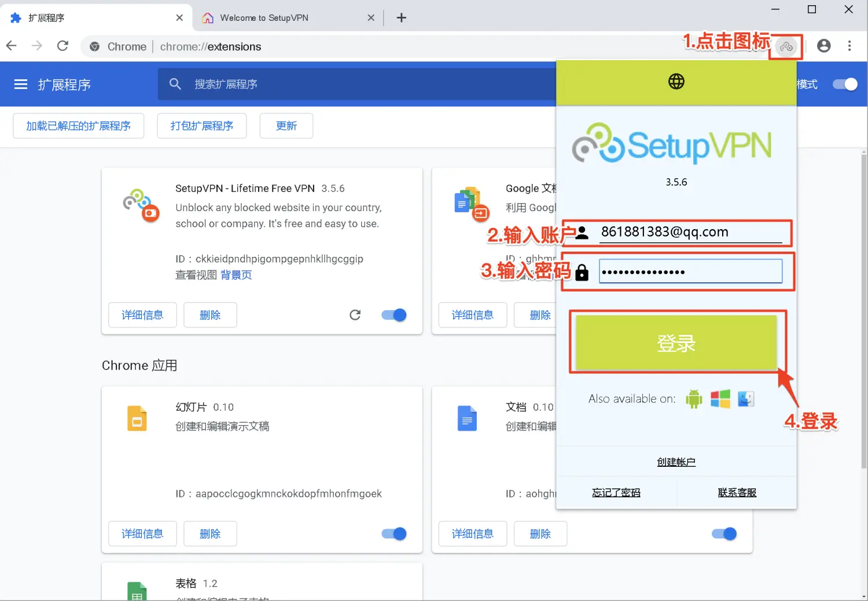Click the browser forward arrow
Image resolution: width=868 pixels, height=601 pixels.
coord(37,46)
